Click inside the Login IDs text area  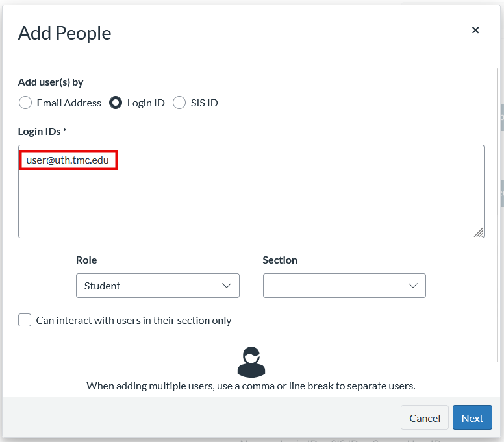pos(251,191)
